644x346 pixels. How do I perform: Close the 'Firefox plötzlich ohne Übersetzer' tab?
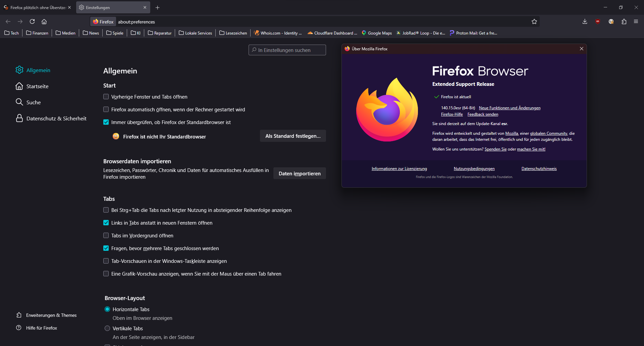click(x=69, y=7)
